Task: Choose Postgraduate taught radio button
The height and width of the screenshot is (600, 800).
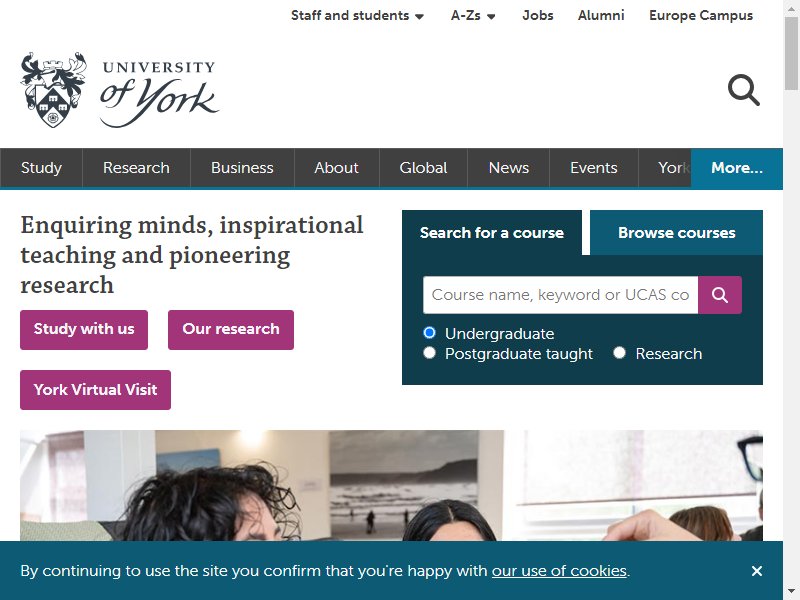Action: point(430,353)
